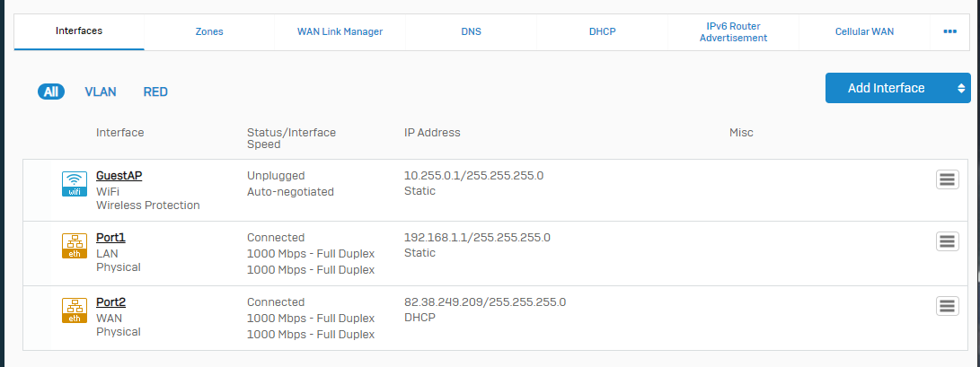Open the Port2 interface link

pos(110,302)
